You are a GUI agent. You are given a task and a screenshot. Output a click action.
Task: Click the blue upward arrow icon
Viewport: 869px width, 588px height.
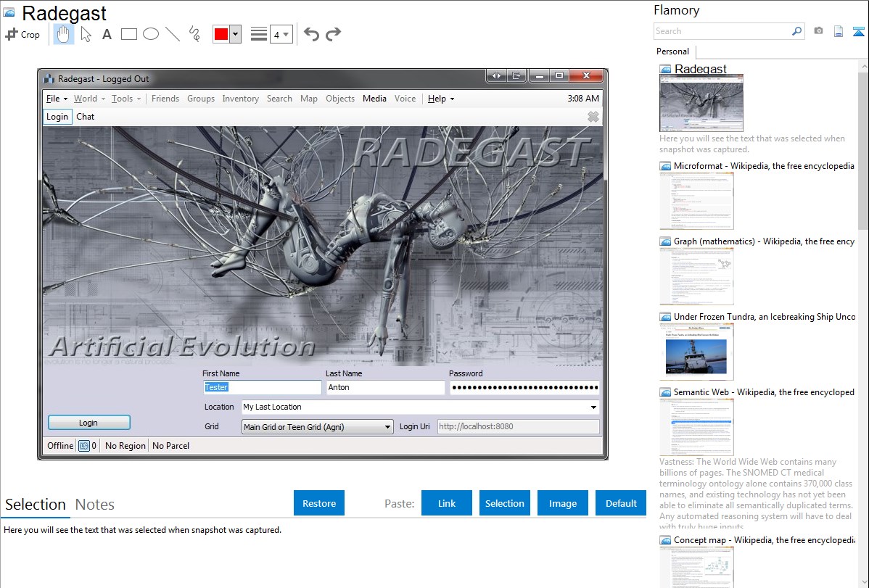[858, 31]
